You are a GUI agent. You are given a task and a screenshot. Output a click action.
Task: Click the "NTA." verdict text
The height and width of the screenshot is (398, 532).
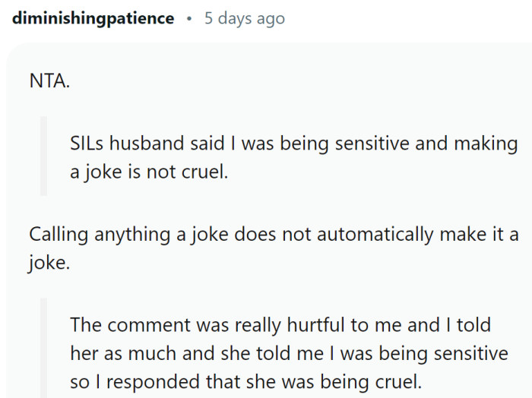pyautogui.click(x=49, y=81)
